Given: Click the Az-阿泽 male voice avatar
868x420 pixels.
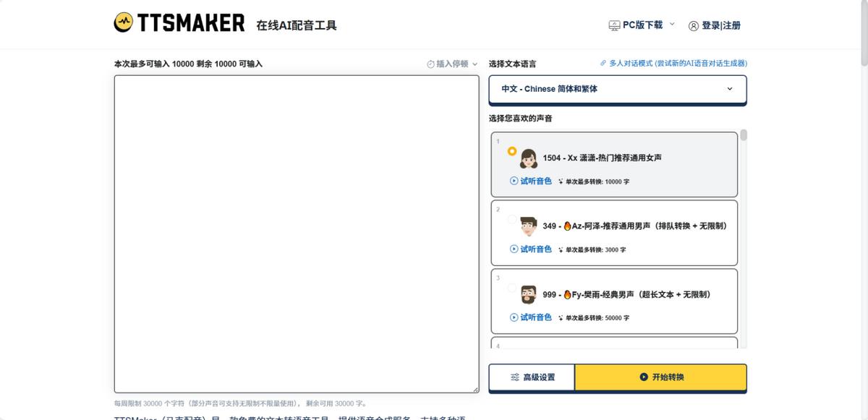Looking at the screenshot, I should coord(528,226).
